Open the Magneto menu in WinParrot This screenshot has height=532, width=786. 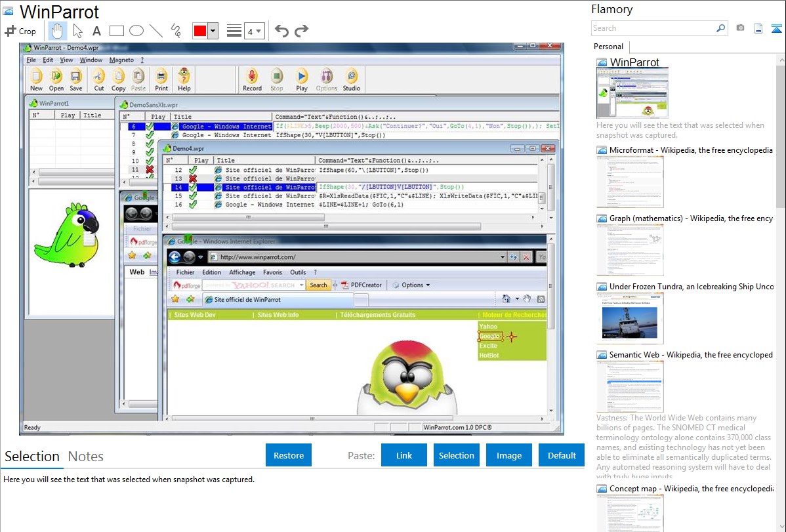[x=121, y=60]
